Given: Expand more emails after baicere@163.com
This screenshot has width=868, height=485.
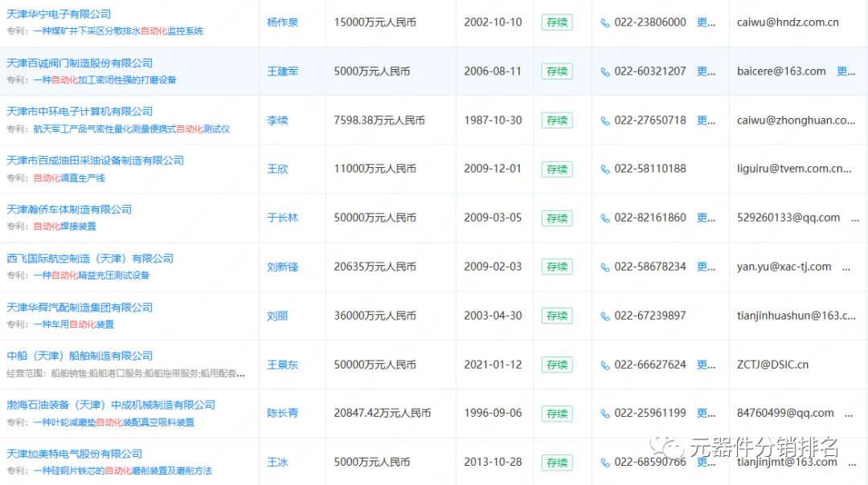Looking at the screenshot, I should (x=845, y=71).
